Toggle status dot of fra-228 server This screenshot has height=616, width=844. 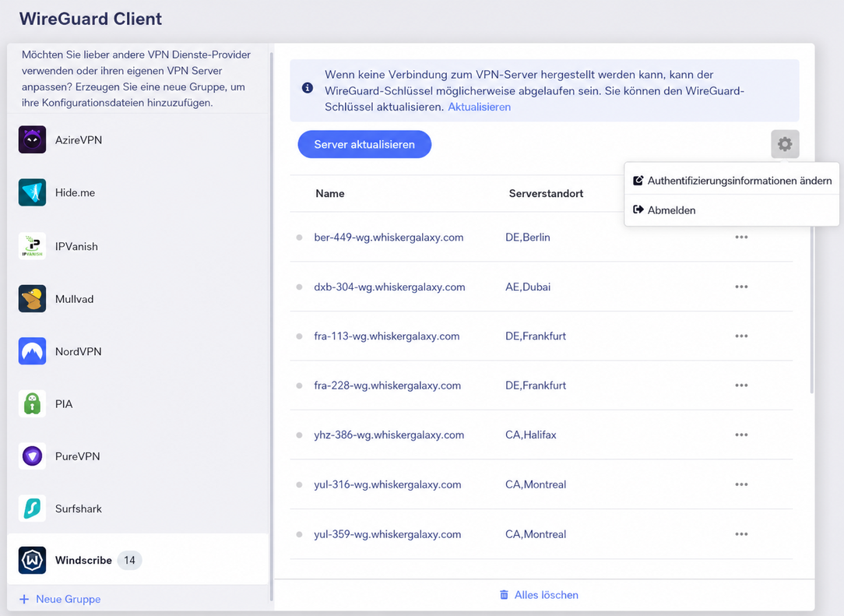point(299,385)
